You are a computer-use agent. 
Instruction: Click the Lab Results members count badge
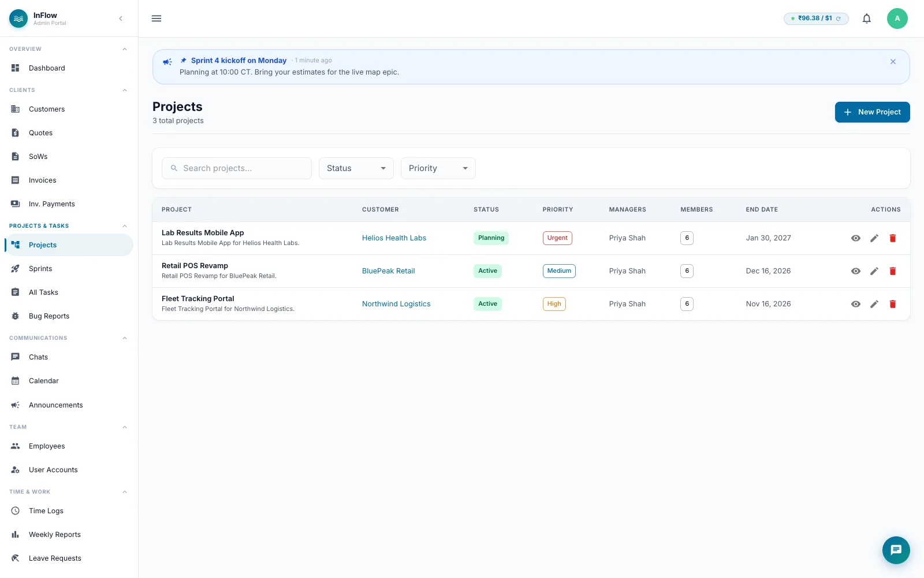(x=687, y=238)
